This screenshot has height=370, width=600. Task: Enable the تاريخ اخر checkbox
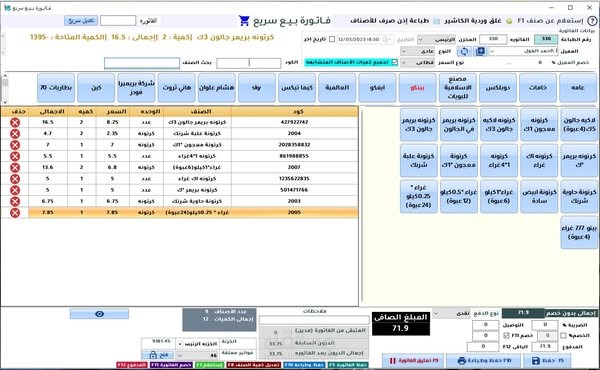[332, 39]
